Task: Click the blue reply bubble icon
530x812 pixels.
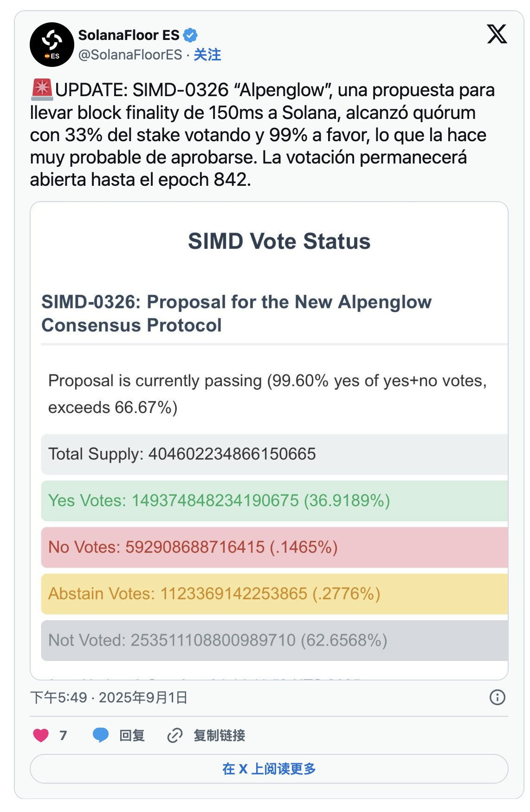Action: [100, 735]
